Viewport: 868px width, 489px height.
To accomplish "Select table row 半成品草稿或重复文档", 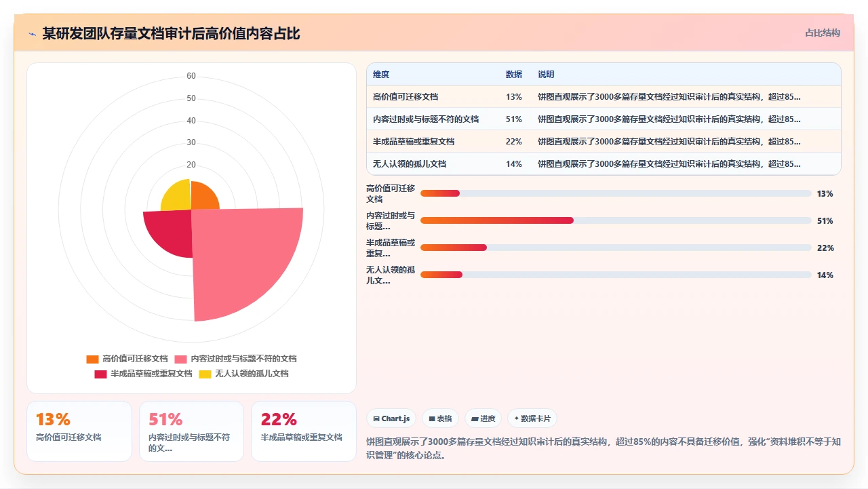I will pyautogui.click(x=604, y=141).
